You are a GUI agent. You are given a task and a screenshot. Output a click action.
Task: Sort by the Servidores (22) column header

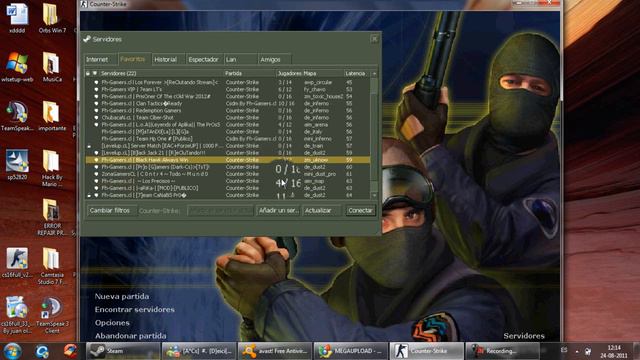tap(161, 73)
